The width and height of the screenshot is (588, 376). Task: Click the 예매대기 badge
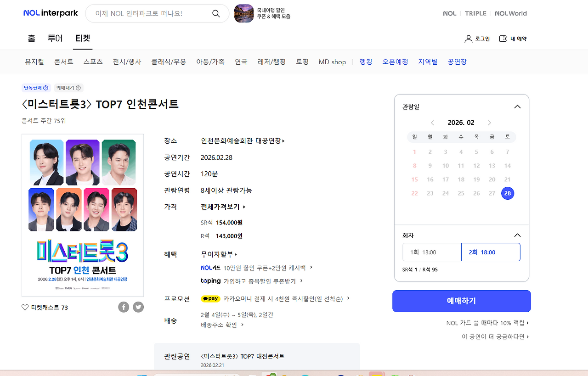(x=68, y=88)
